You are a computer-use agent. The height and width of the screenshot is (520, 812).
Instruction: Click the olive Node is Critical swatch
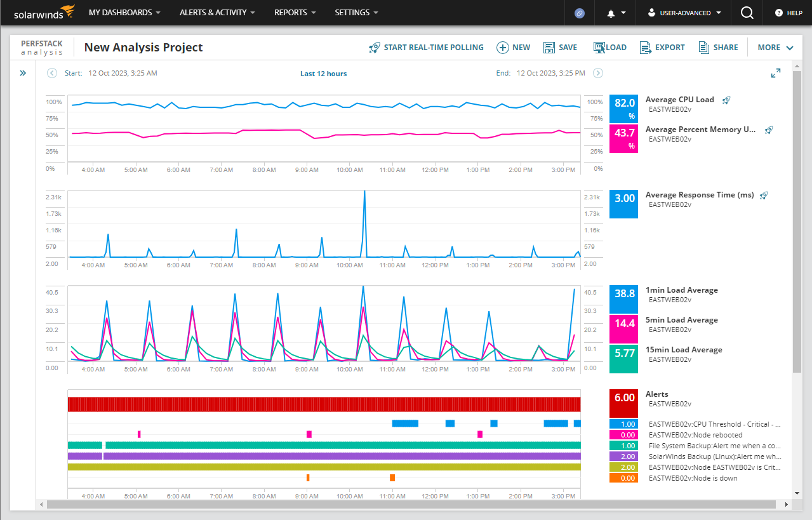coord(625,467)
